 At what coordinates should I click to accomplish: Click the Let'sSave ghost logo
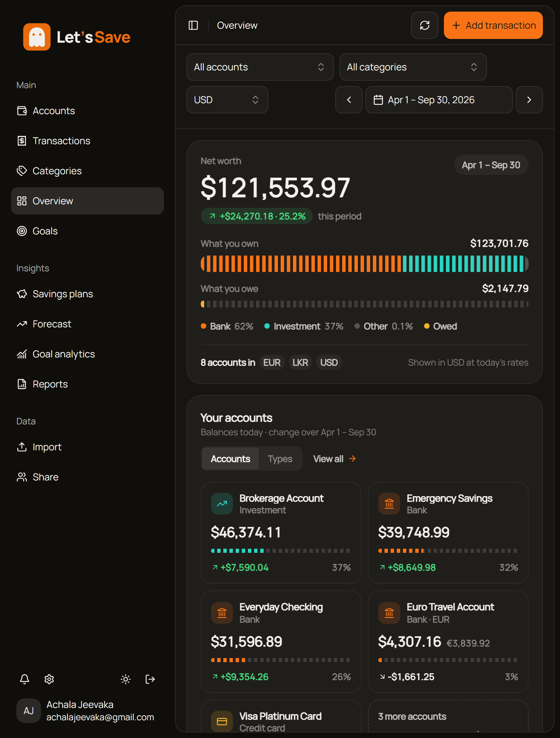point(37,37)
